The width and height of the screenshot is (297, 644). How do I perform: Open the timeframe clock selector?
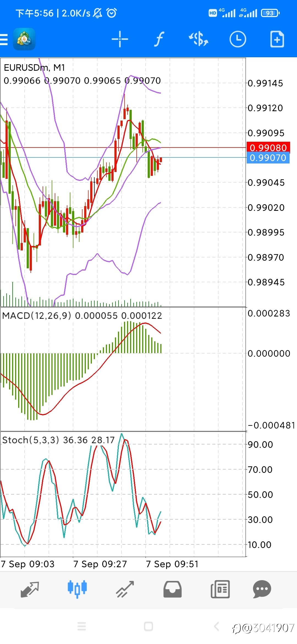pyautogui.click(x=238, y=39)
